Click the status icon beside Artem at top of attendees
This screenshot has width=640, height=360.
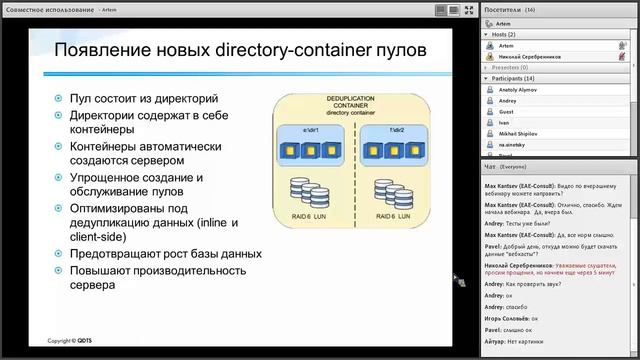[x=489, y=24]
